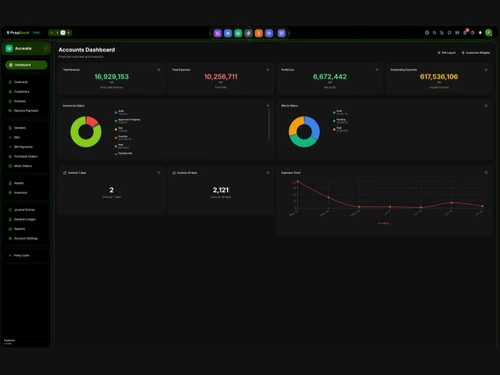
Task: Toggle Approval in Progress legend entry
Action: [x=128, y=121]
